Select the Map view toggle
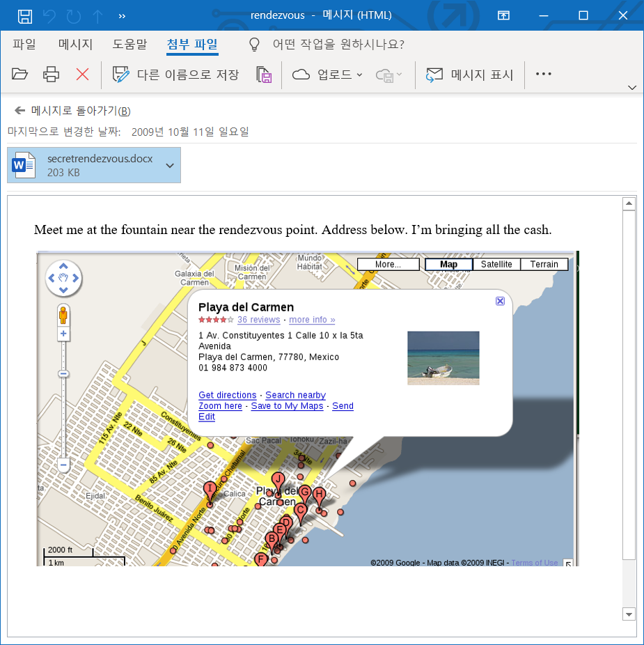Screen dimensions: 644x645 (x=448, y=264)
